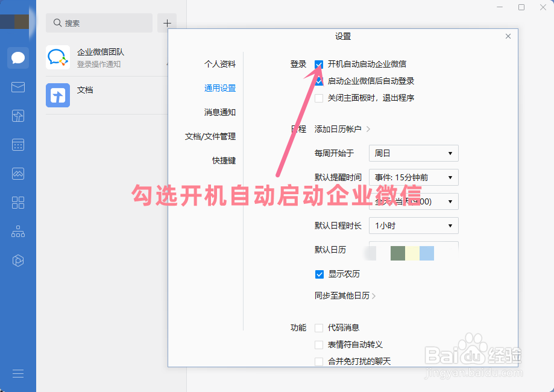The width and height of the screenshot is (554, 392).
Task: Open the 默认日历 dropdown field
Action: [x=414, y=251]
